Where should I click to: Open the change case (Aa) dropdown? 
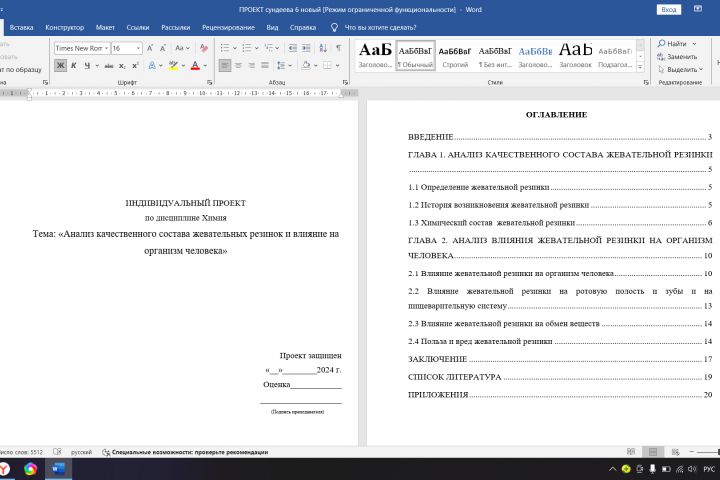(x=182, y=48)
